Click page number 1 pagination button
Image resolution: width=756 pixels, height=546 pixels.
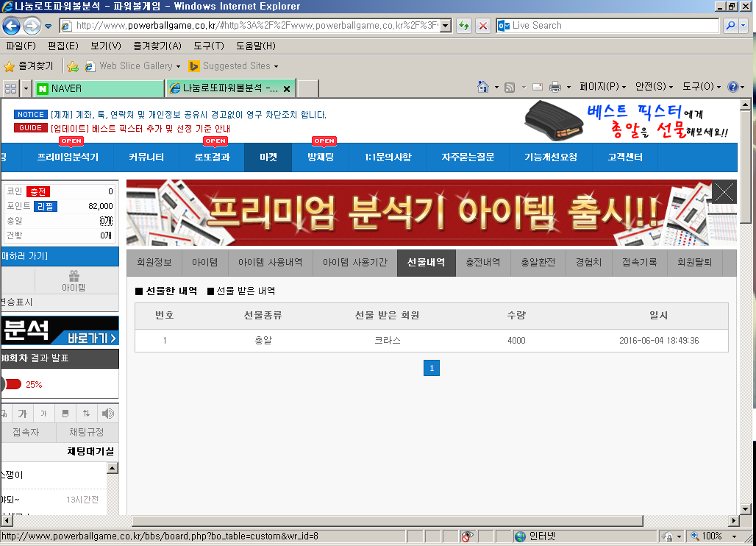432,368
